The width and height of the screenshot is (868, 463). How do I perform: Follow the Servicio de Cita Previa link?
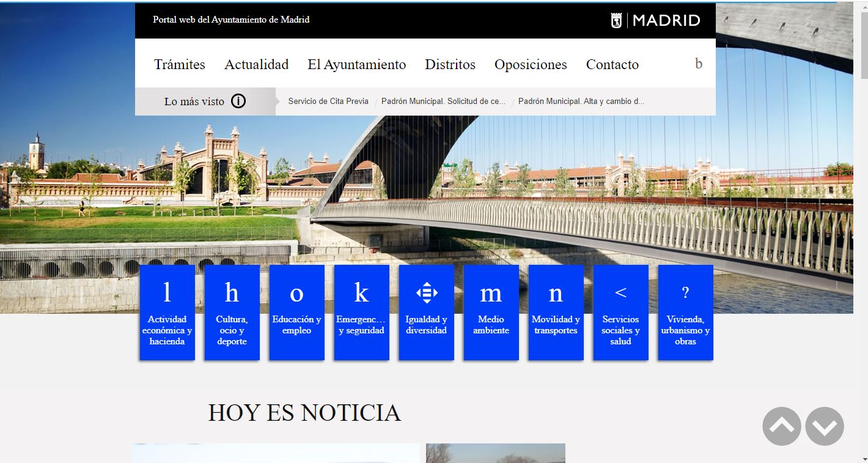[x=328, y=102]
